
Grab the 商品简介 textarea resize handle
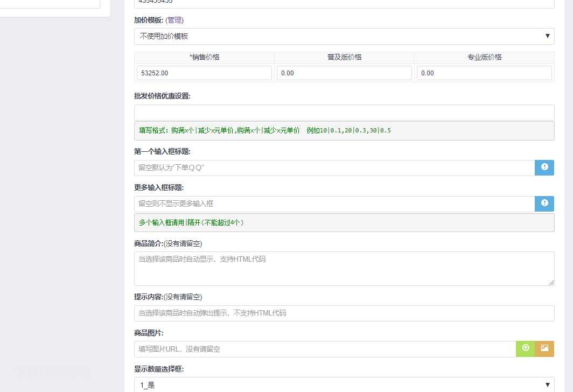(551, 282)
